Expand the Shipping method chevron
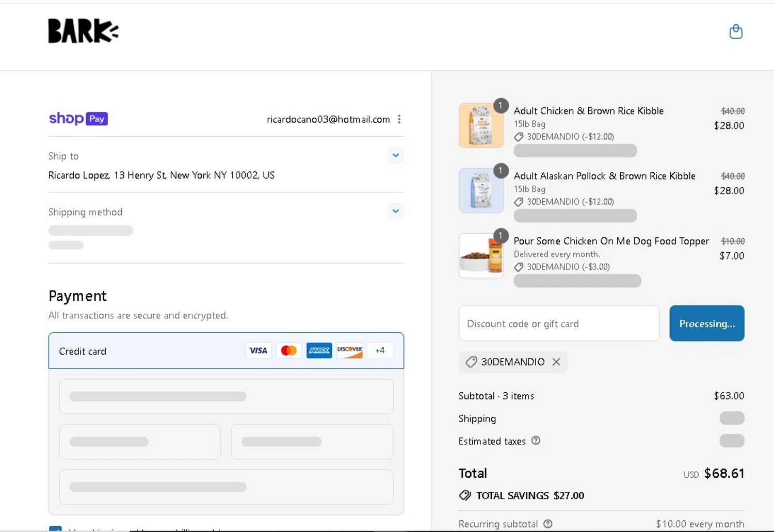Image resolution: width=774 pixels, height=532 pixels. click(x=396, y=211)
